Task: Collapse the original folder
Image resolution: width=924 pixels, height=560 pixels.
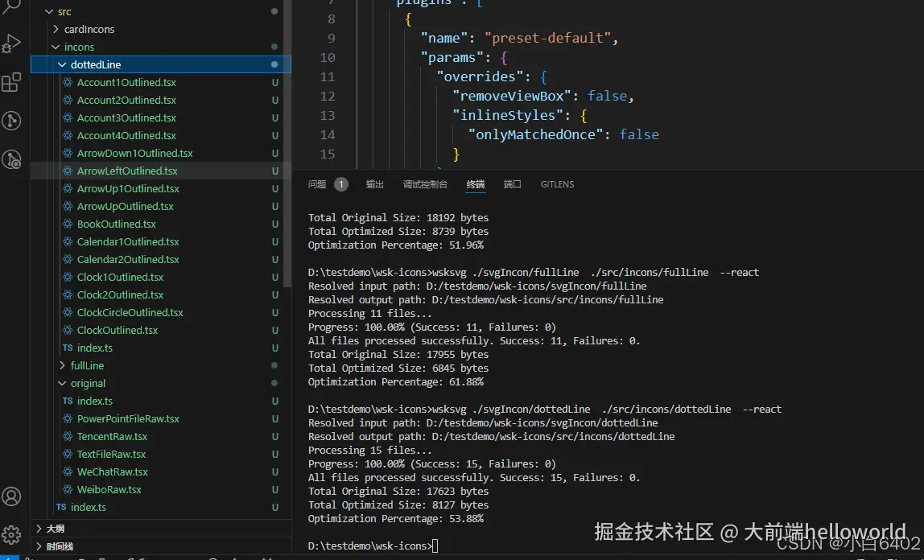Action: 62,383
